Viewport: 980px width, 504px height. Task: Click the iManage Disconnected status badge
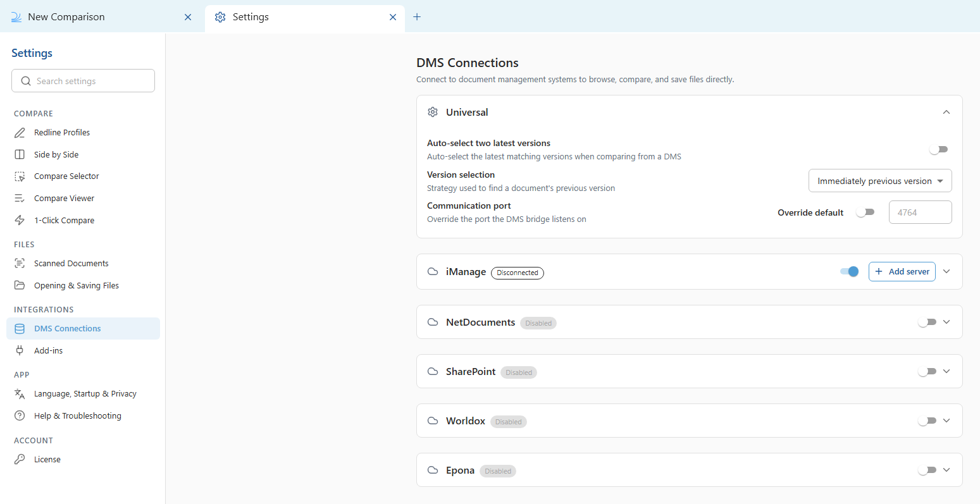coord(518,273)
